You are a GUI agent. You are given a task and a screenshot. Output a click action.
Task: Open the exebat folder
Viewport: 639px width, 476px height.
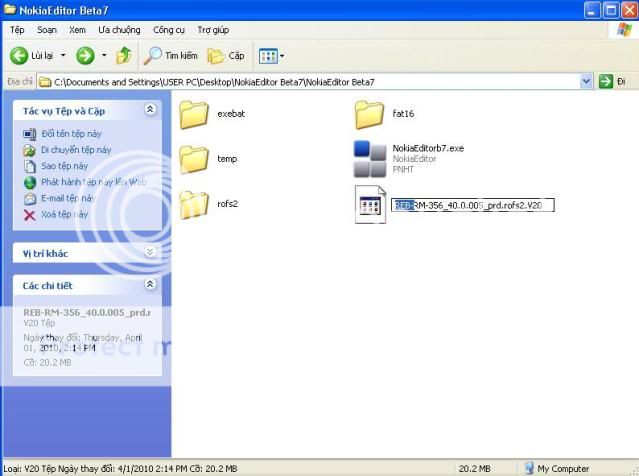tap(193, 115)
